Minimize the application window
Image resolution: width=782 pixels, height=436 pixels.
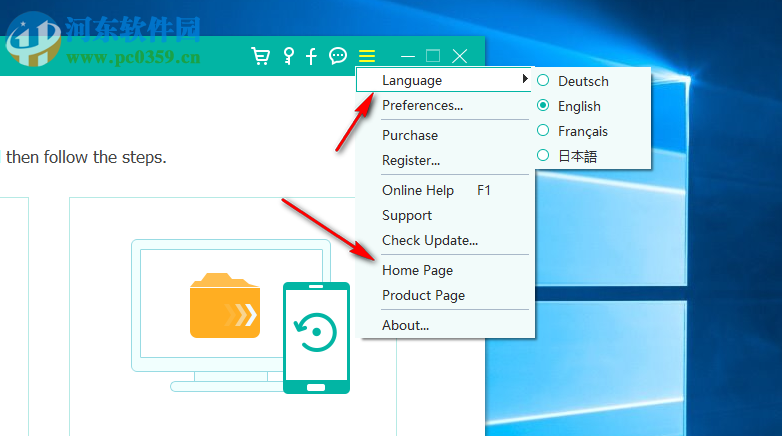pos(407,56)
